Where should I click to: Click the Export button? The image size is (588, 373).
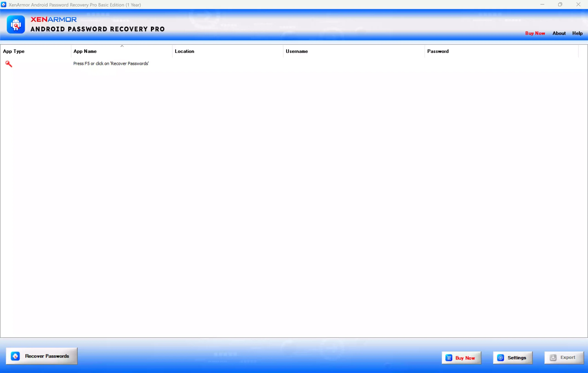tap(564, 358)
